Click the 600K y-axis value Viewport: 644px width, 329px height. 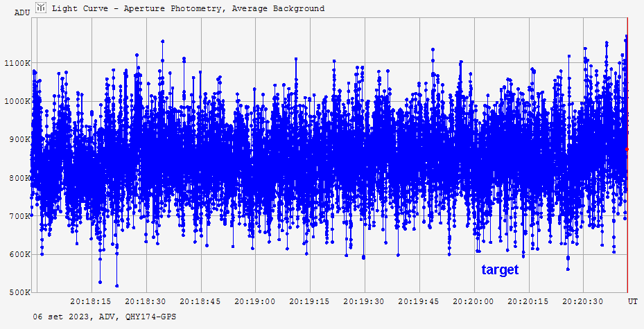[19, 254]
